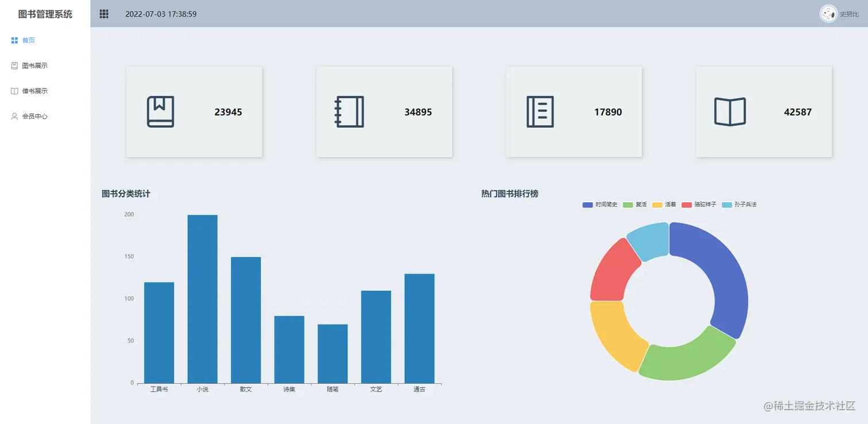Click the 随笔 bar in the chart

point(332,354)
